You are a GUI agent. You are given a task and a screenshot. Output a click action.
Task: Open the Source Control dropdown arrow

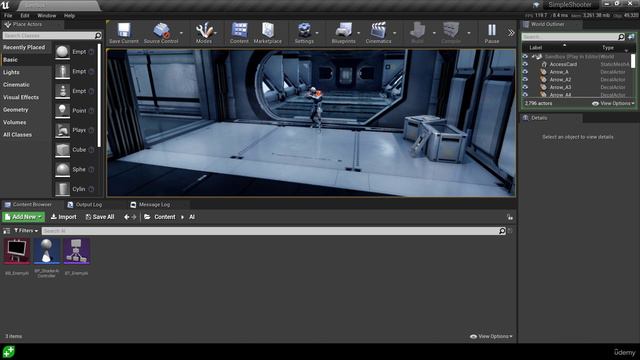click(181, 33)
